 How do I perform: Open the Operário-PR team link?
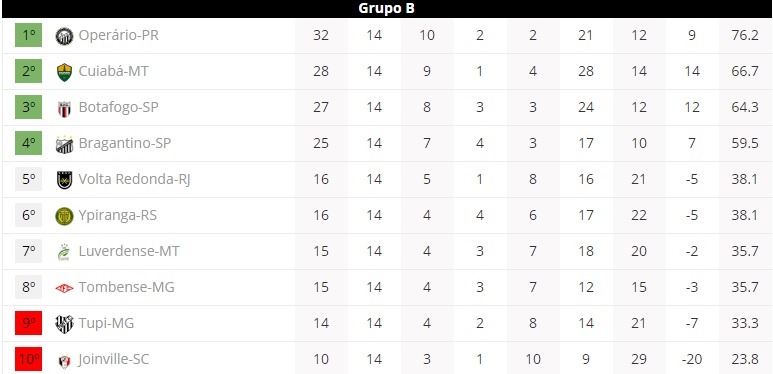tap(119, 35)
